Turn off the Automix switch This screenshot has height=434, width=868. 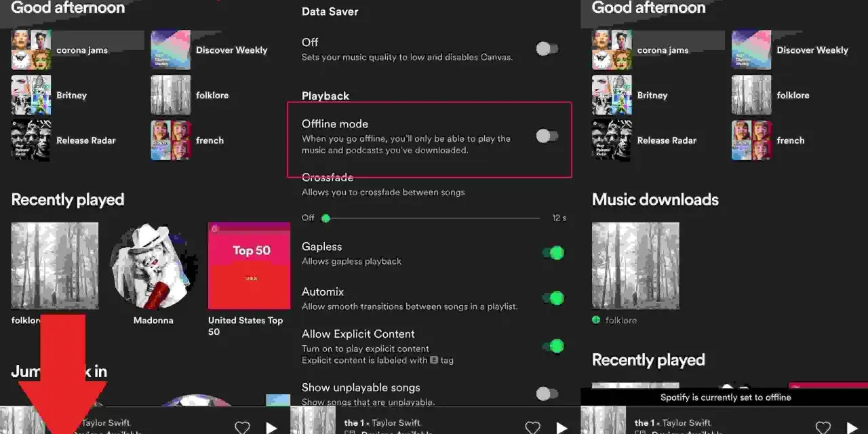[553, 298]
